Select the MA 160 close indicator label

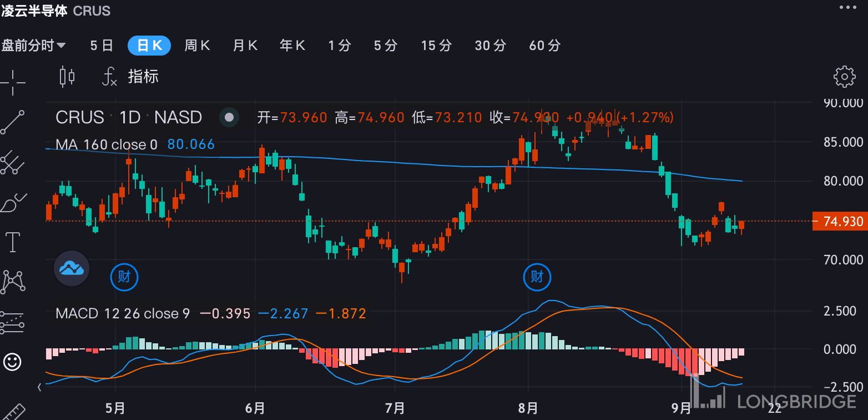coord(107,145)
